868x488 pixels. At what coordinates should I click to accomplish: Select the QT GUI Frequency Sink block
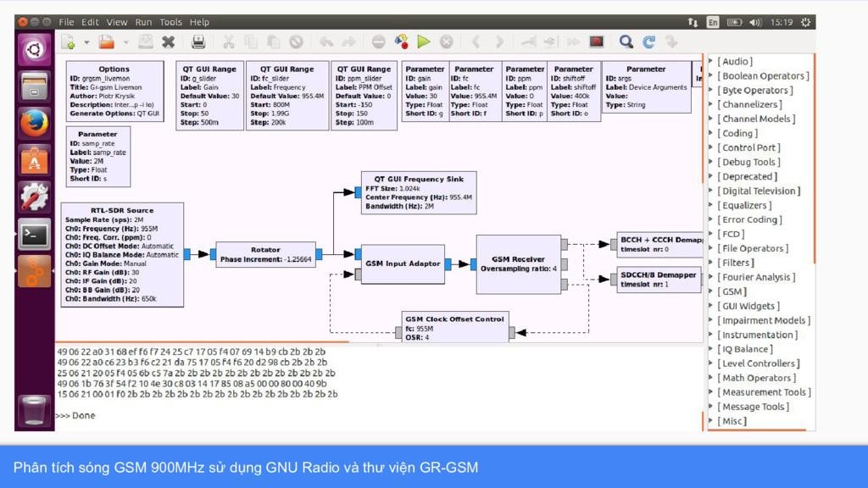[419, 192]
